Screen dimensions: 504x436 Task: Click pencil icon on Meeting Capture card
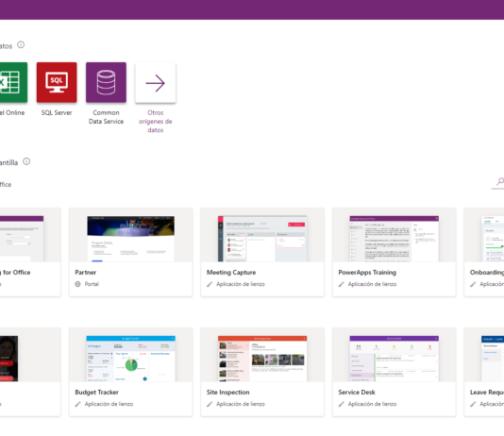tap(210, 284)
